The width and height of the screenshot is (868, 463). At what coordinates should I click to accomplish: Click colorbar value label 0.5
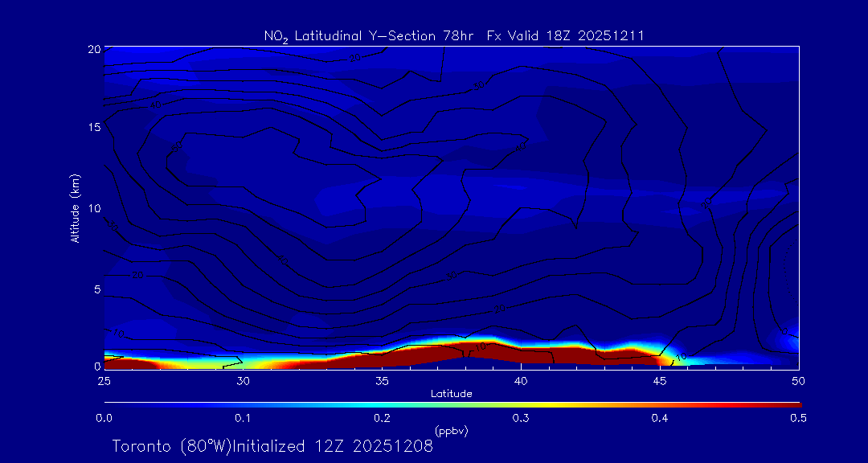(x=798, y=419)
